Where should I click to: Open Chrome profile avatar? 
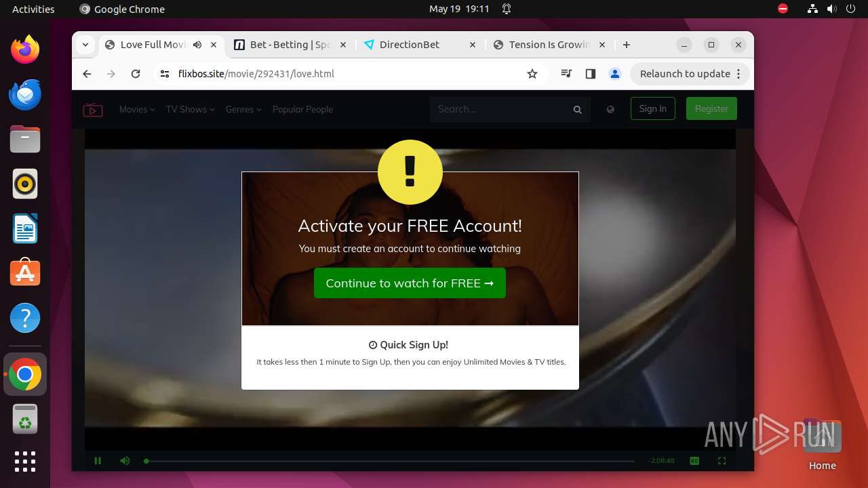[x=615, y=74]
